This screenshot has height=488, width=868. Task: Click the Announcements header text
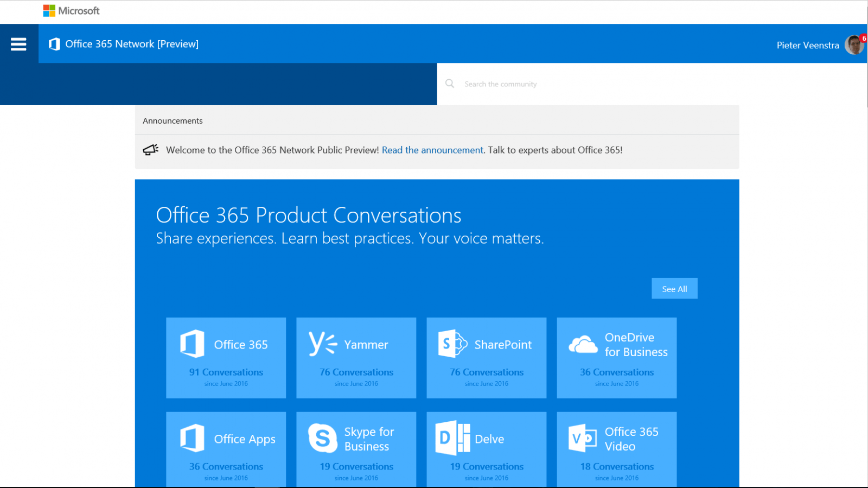point(173,121)
